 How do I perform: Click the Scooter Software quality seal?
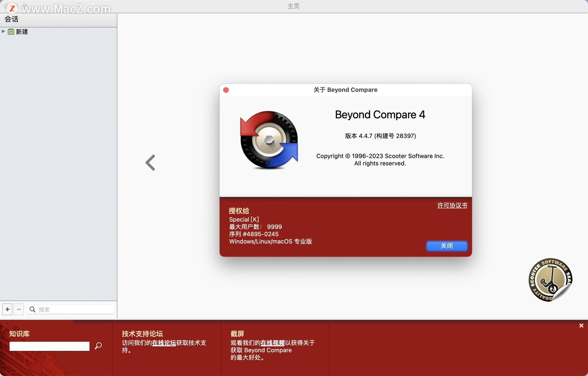pos(550,280)
